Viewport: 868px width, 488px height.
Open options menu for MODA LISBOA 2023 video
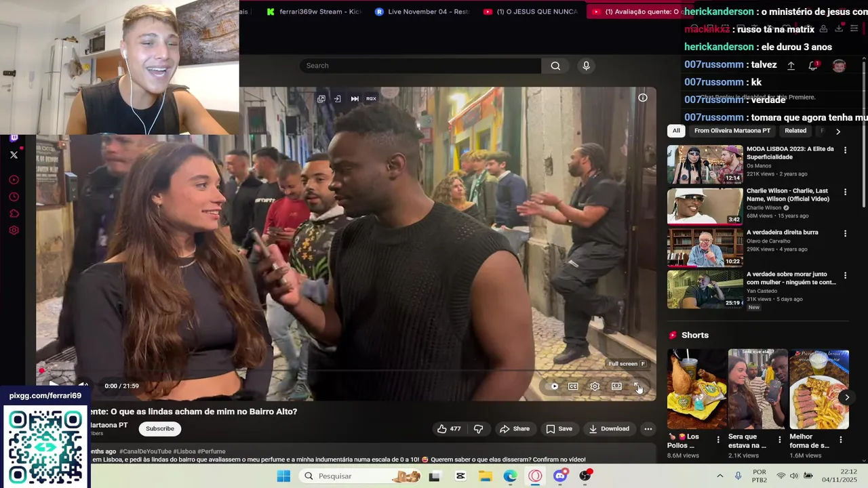coord(845,150)
